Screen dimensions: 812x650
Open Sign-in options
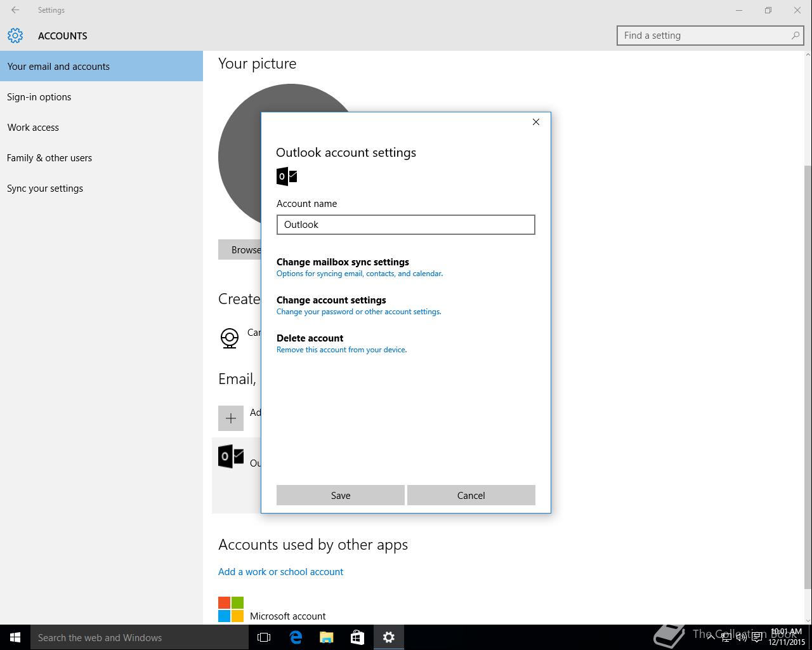(101, 96)
